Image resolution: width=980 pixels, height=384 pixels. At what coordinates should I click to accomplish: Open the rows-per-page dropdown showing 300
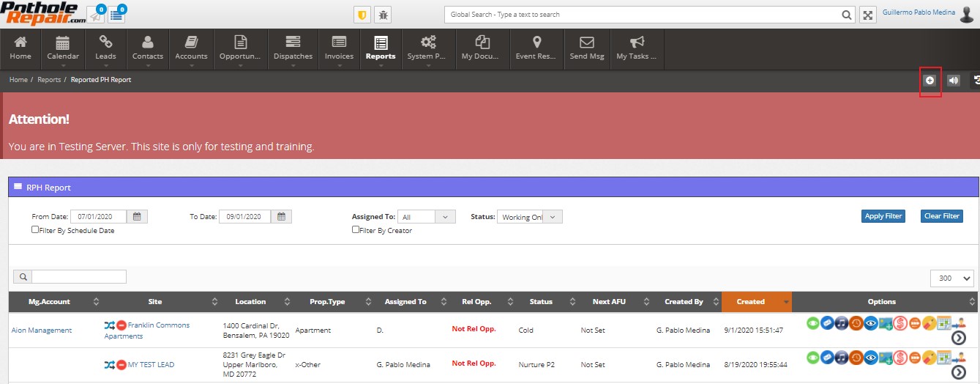coord(952,278)
